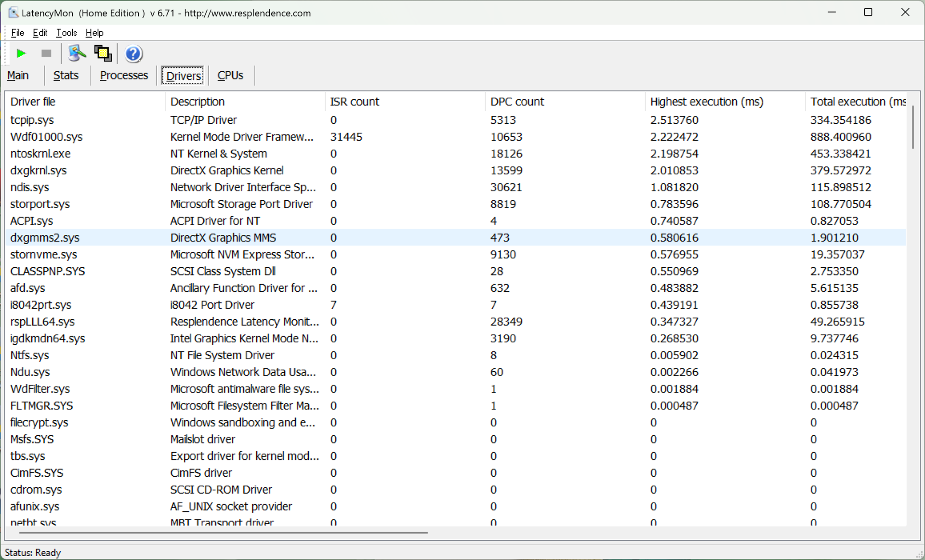
Task: Switch to the Stats tab
Action: click(66, 76)
